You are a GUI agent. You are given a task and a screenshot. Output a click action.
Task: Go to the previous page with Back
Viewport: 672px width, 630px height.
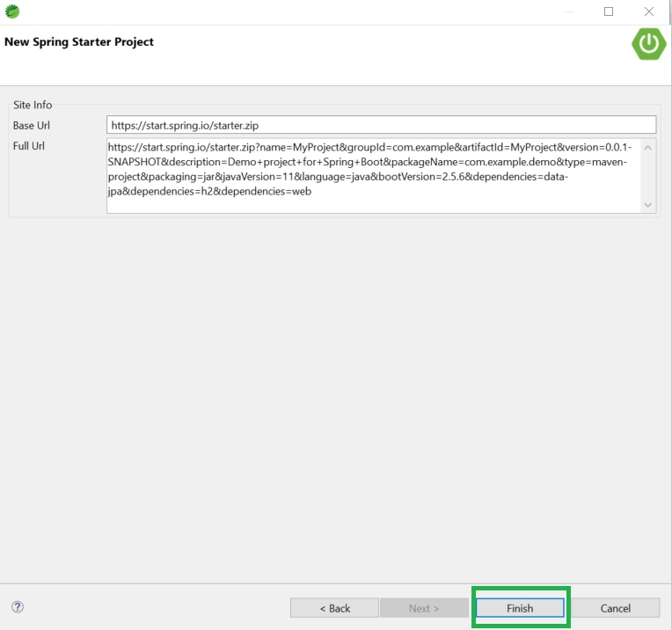point(334,608)
